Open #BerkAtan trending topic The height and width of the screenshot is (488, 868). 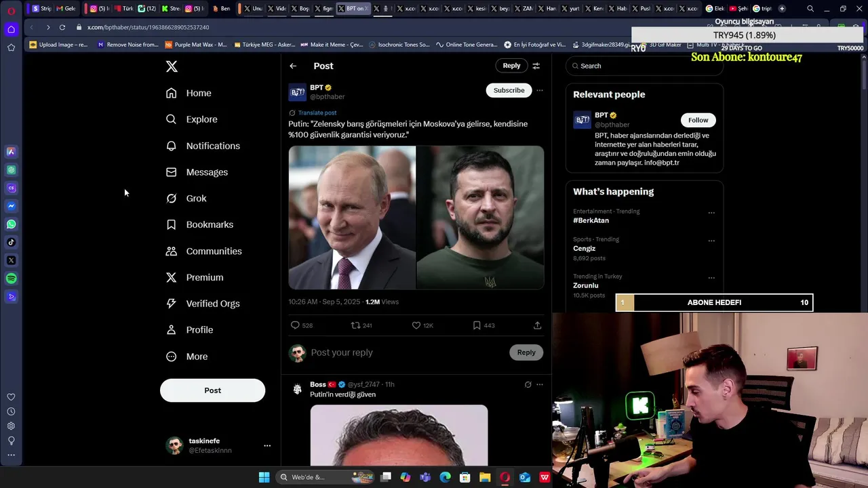coord(591,220)
